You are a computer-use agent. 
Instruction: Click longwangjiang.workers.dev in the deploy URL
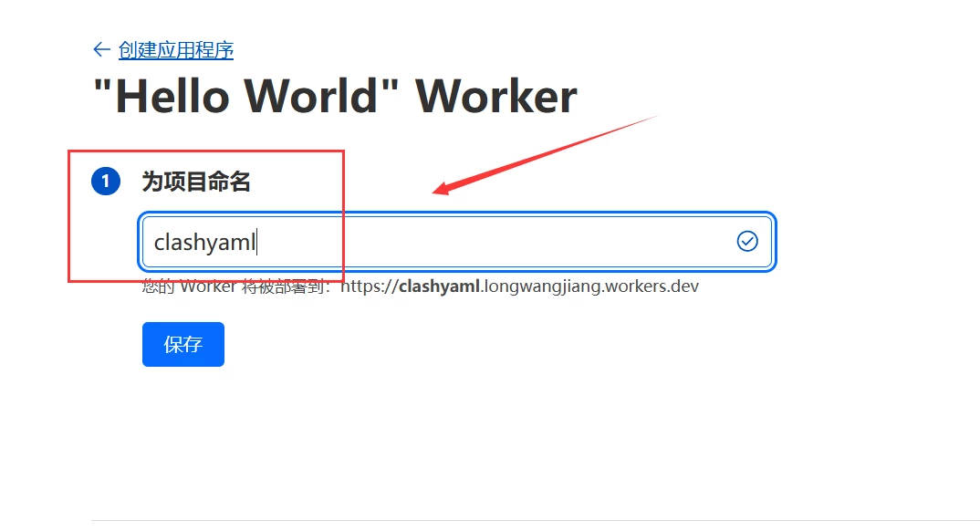[x=590, y=286]
